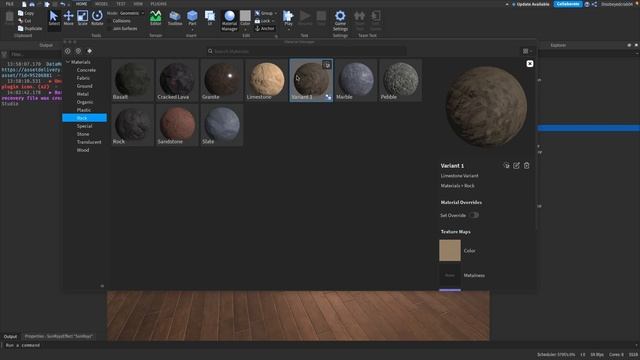Switch to the PLUGINS ribbon tab
This screenshot has width=640, height=360.
158,4
